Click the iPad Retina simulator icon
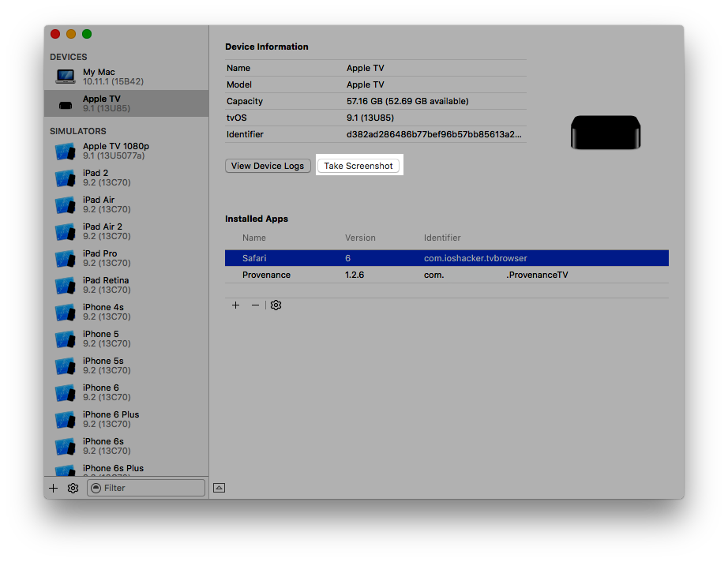This screenshot has width=728, height=562. (x=66, y=286)
